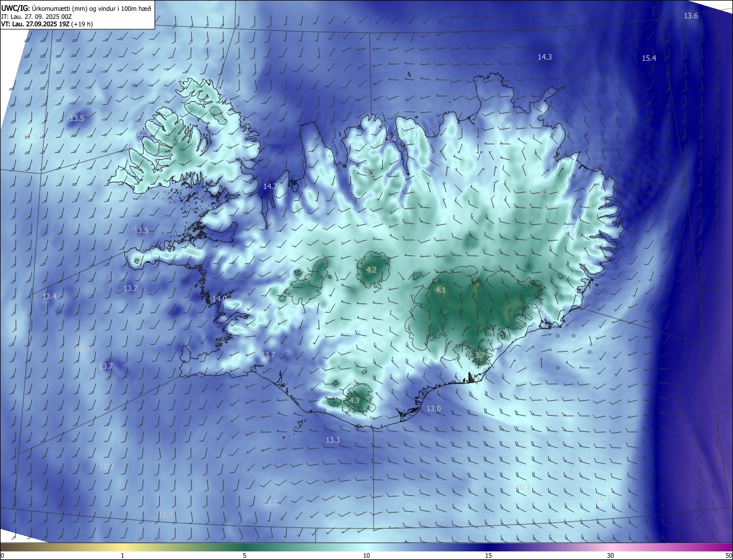Click the 4.1 value on Vatnajökull
Image resolution: width=733 pixels, height=560 pixels.
tap(440, 290)
